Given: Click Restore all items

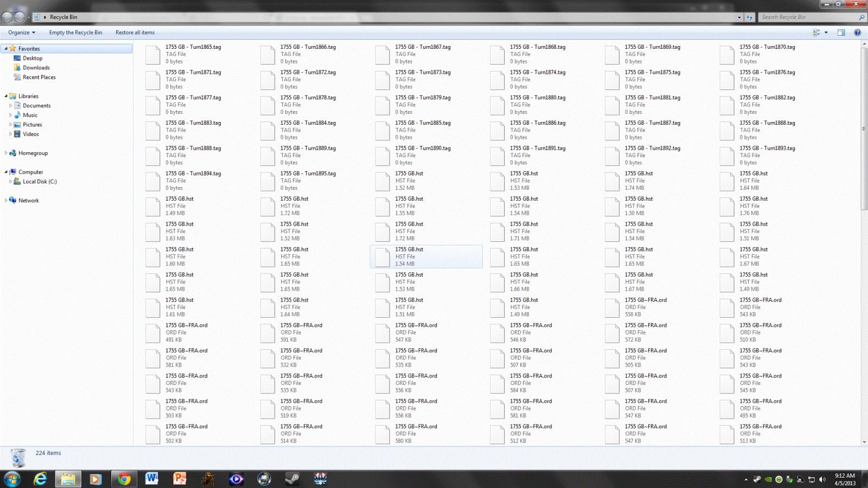Looking at the screenshot, I should point(135,33).
